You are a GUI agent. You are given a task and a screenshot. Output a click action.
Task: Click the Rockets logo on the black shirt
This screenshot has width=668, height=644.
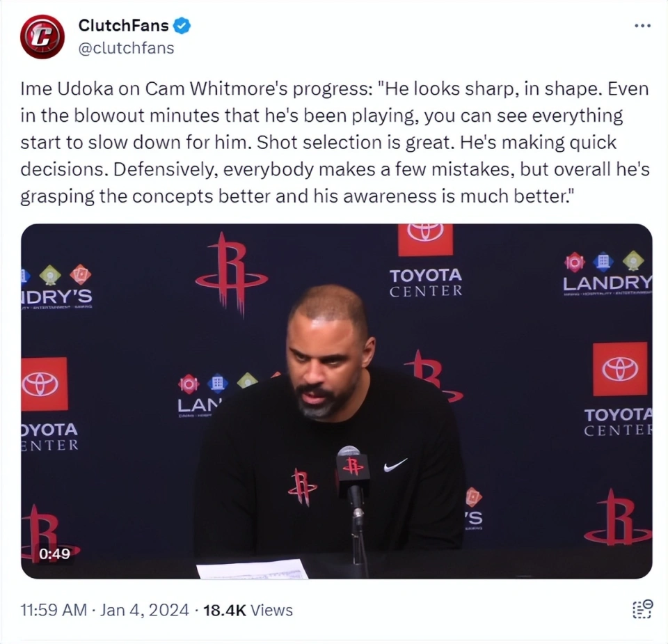(x=302, y=487)
